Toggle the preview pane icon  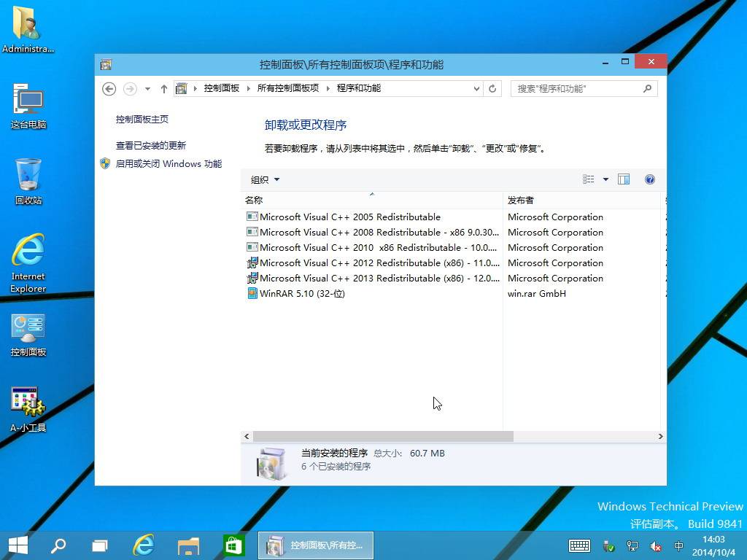pyautogui.click(x=624, y=179)
